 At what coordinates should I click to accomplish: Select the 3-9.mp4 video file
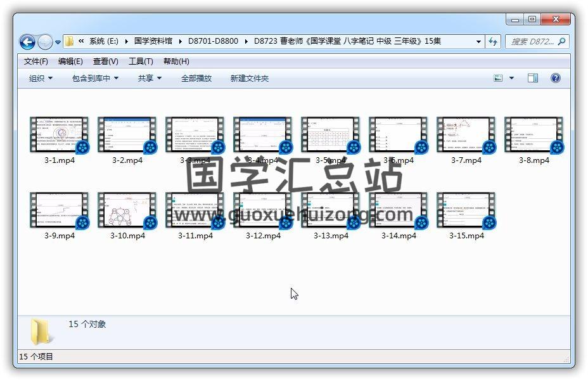tap(60, 216)
